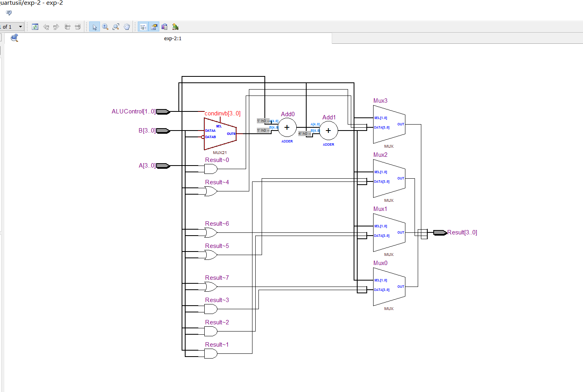Click the magnifier find icon below toolbar
Image resolution: width=583 pixels, height=392 pixels.
15,38
